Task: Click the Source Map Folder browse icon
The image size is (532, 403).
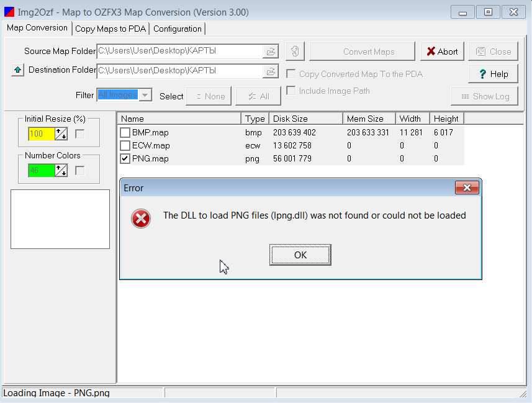Action: click(271, 52)
